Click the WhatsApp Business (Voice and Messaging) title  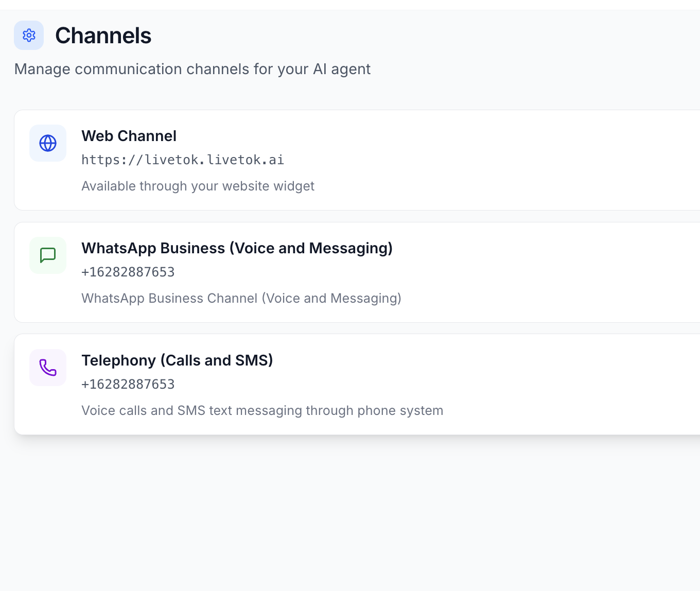(x=237, y=248)
